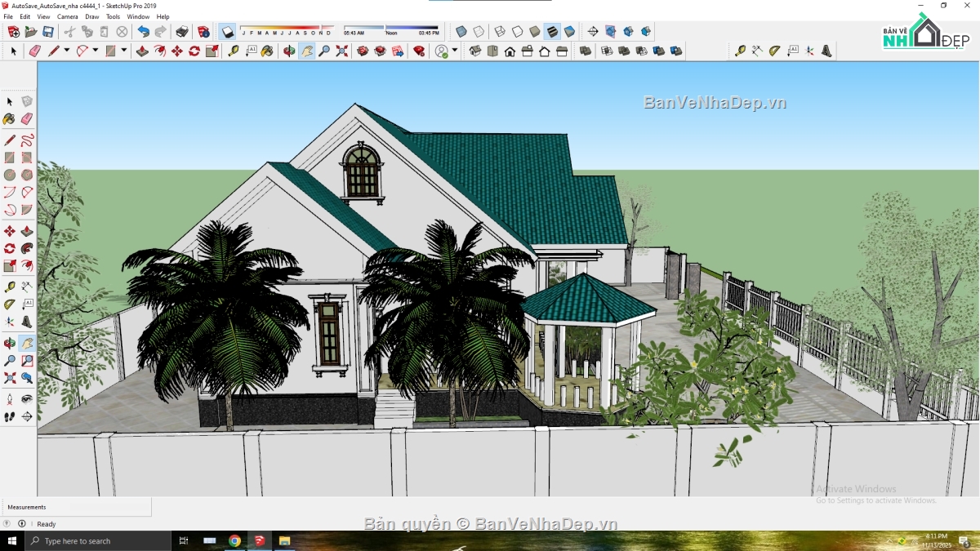The width and height of the screenshot is (980, 551).
Task: Toggle the Shadows display button
Action: tap(228, 32)
